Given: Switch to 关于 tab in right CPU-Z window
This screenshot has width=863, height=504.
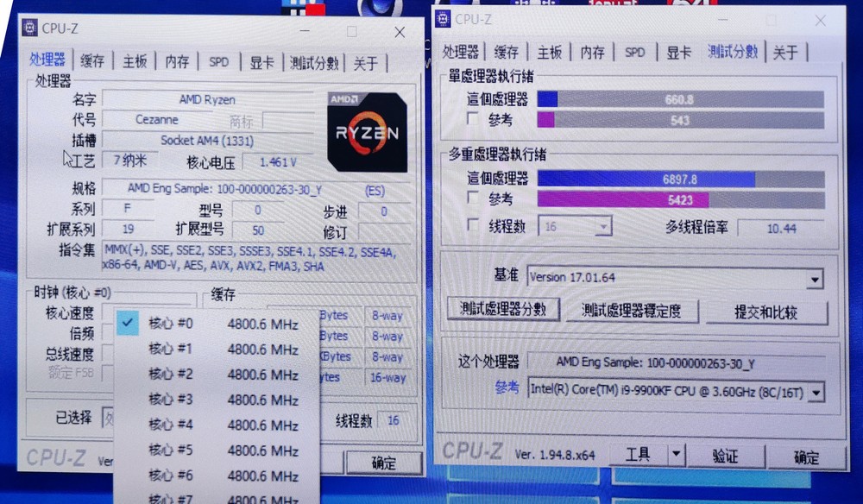Looking at the screenshot, I should coord(784,53).
